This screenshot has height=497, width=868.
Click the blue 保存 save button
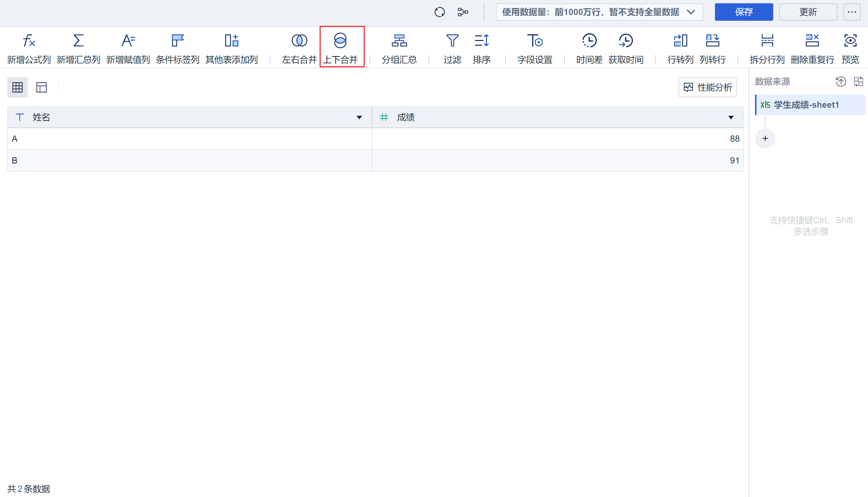tap(743, 12)
